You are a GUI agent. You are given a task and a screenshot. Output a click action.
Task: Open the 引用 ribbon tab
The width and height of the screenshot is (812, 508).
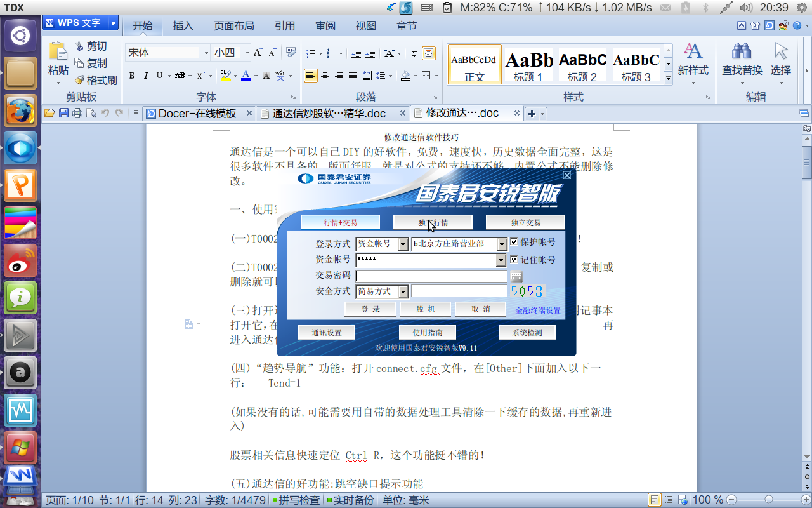coord(285,26)
